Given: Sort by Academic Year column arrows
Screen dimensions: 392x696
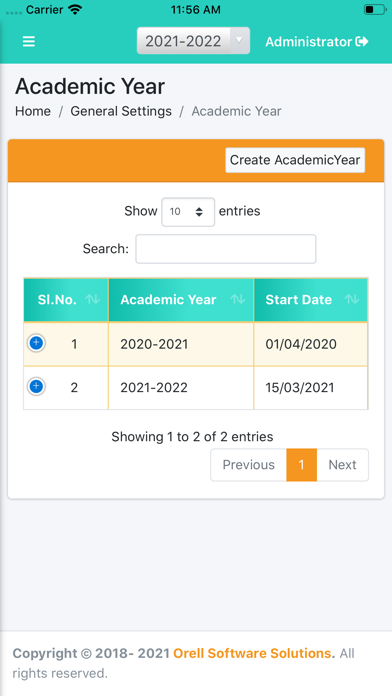Looking at the screenshot, I should click(238, 300).
